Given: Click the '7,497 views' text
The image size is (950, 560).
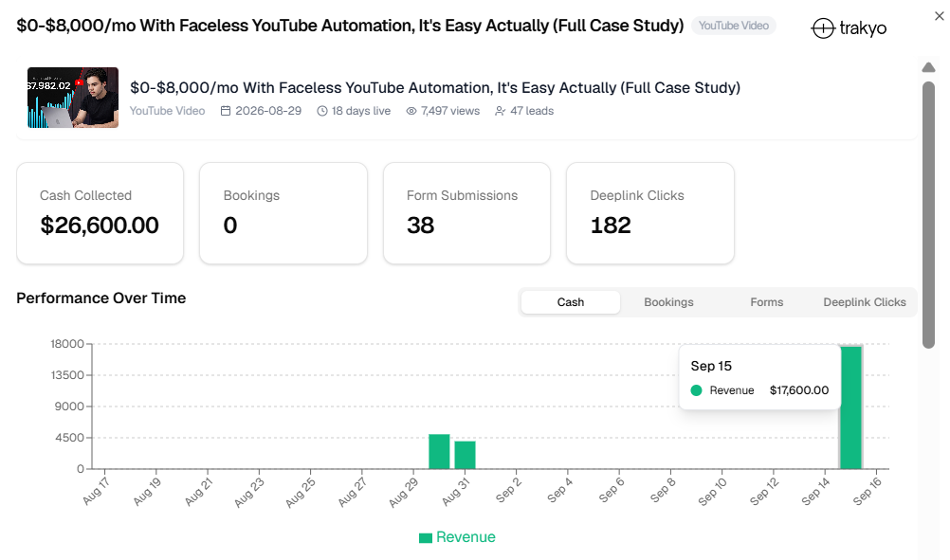Looking at the screenshot, I should point(450,111).
